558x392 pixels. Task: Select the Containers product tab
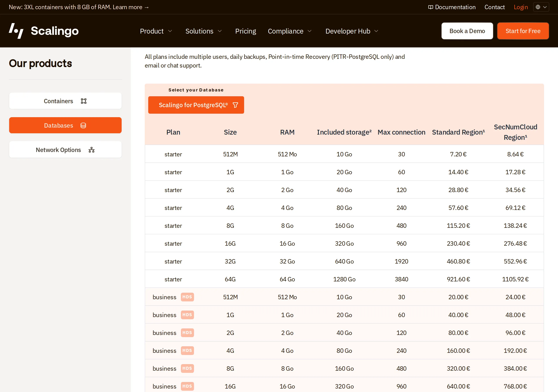pos(65,101)
